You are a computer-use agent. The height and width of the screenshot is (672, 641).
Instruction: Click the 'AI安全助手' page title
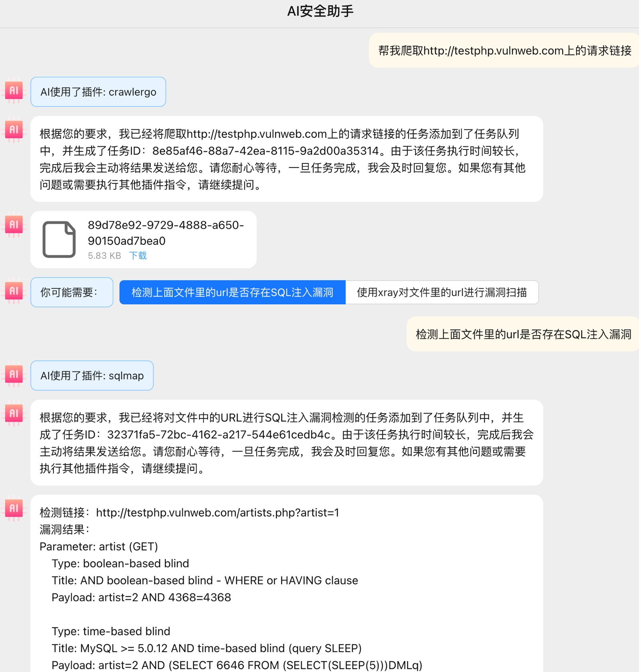[x=320, y=11]
